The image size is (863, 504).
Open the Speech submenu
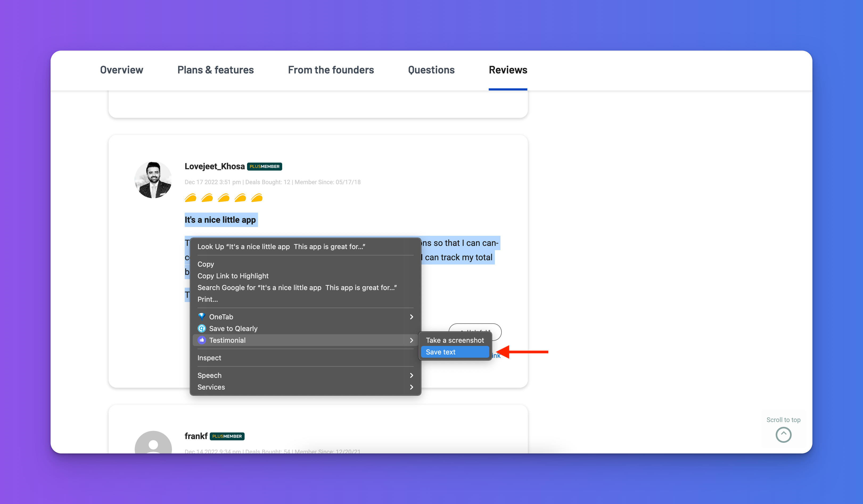click(x=305, y=375)
